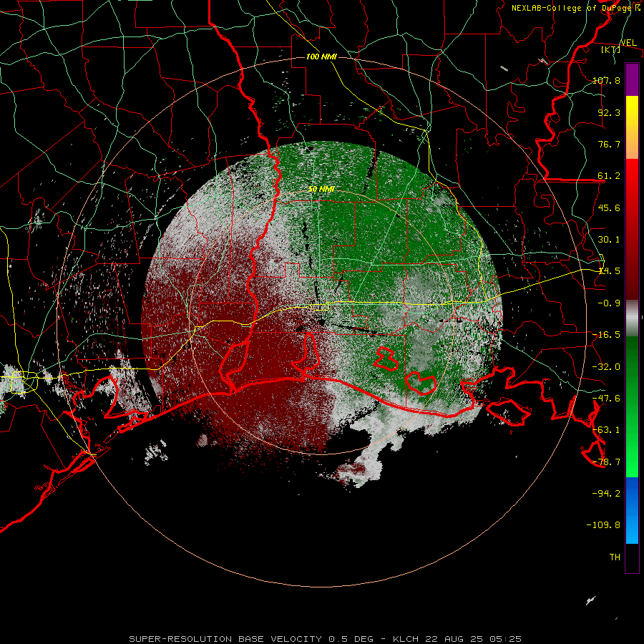The height and width of the screenshot is (644, 644).
Task: Select the -47.6 scale value
Action: [x=606, y=399]
